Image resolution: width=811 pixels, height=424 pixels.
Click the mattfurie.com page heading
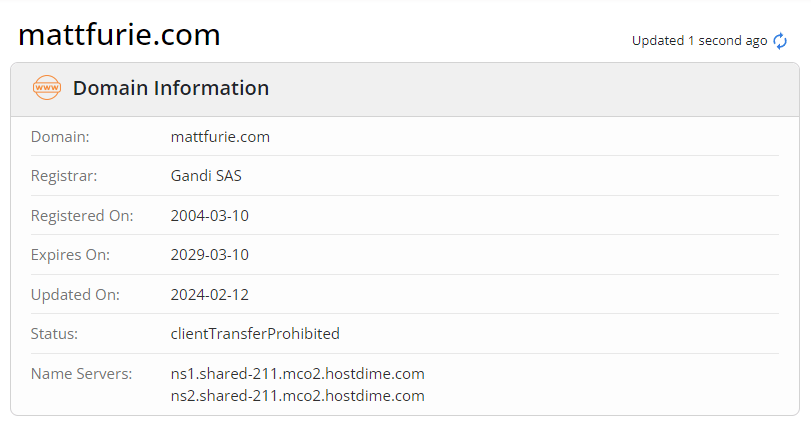coord(119,35)
